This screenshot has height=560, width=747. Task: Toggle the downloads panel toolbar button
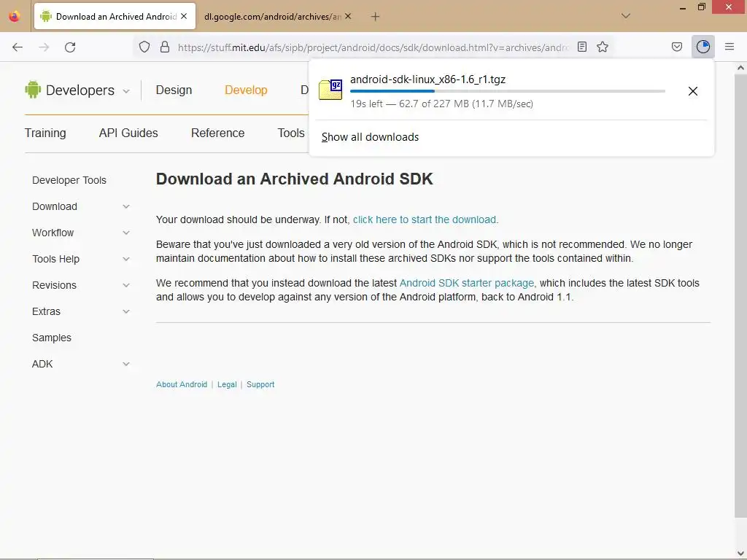pos(703,47)
